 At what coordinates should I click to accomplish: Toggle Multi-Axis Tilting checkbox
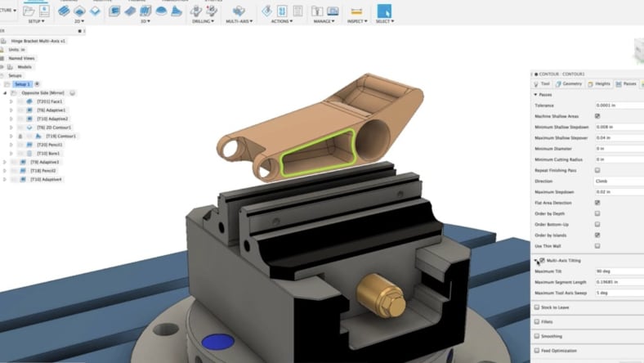click(x=542, y=260)
